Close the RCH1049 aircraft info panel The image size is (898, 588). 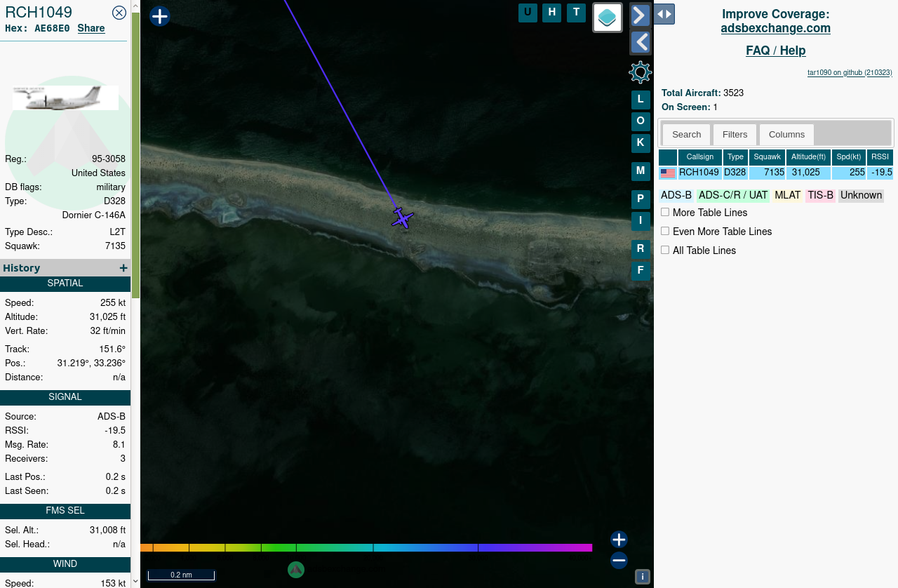coord(119,12)
